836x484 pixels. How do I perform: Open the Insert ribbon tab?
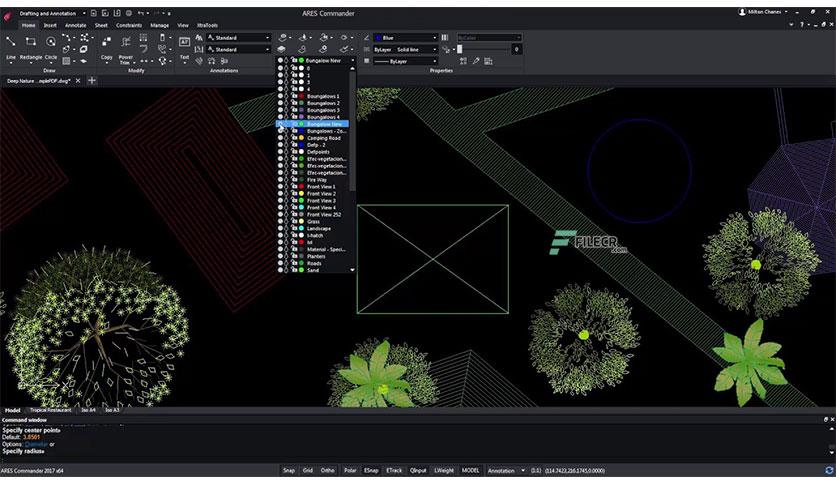tap(50, 25)
